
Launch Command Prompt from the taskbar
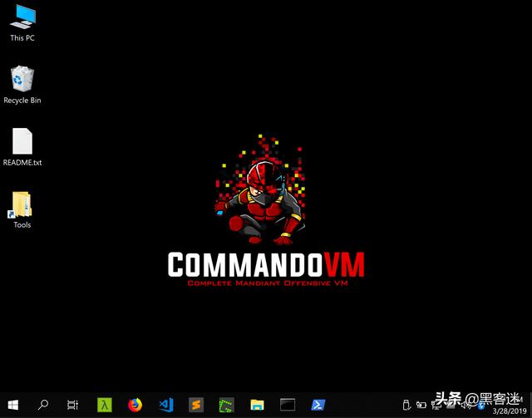(x=287, y=405)
